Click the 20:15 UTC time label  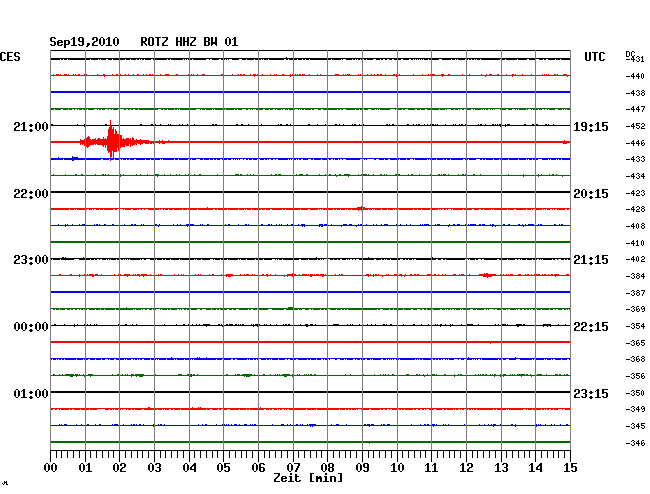tap(591, 194)
